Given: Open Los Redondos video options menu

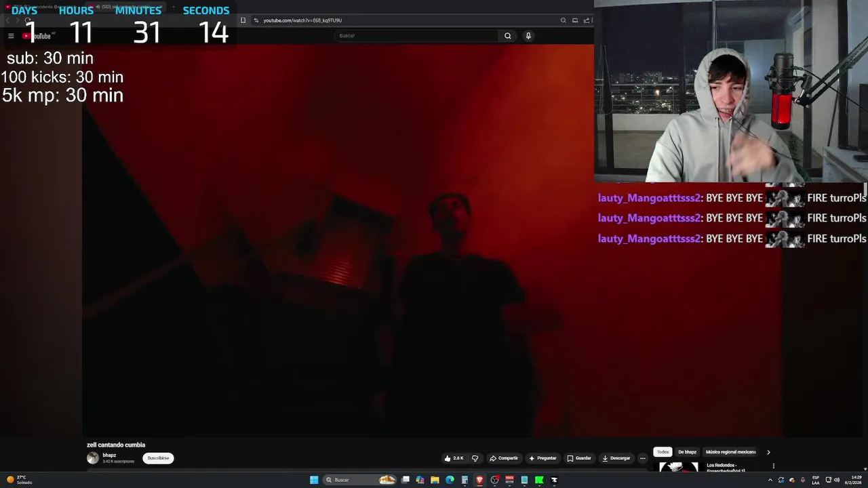Looking at the screenshot, I should click(773, 466).
